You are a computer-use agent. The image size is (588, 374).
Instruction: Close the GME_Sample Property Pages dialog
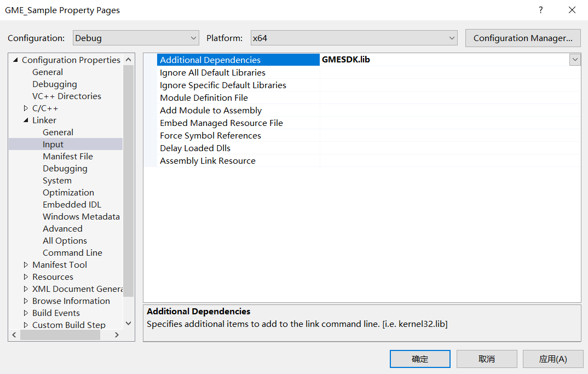(572, 10)
